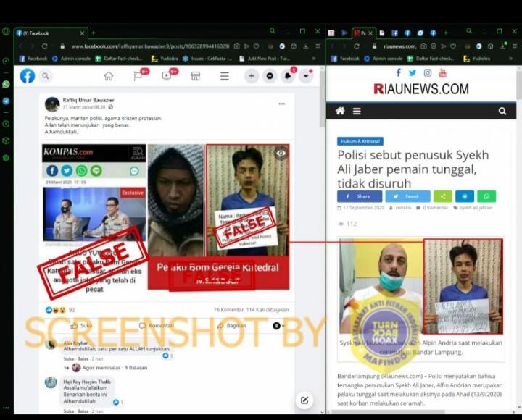
Task: Click the Facebook Share button on article
Action: [360, 196]
